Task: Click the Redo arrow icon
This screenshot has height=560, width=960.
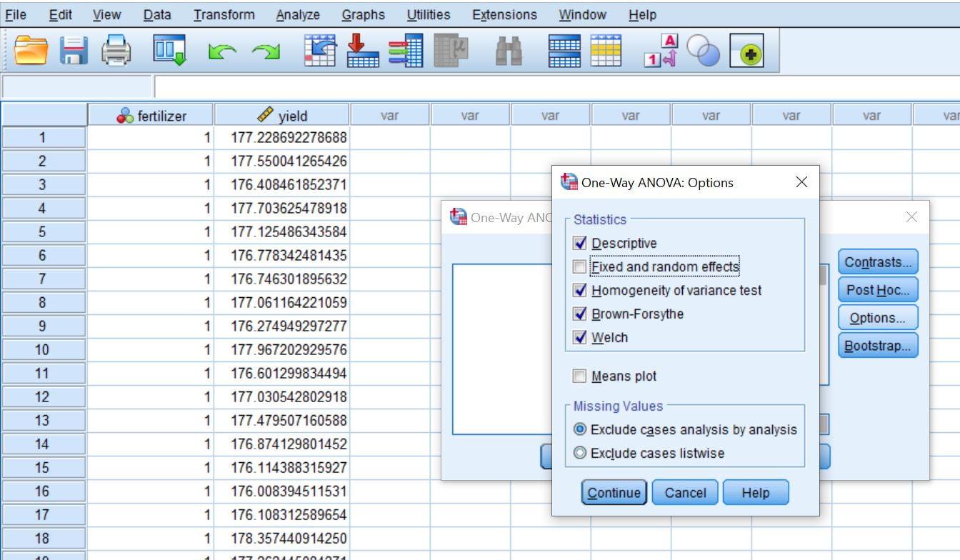Action: point(265,52)
